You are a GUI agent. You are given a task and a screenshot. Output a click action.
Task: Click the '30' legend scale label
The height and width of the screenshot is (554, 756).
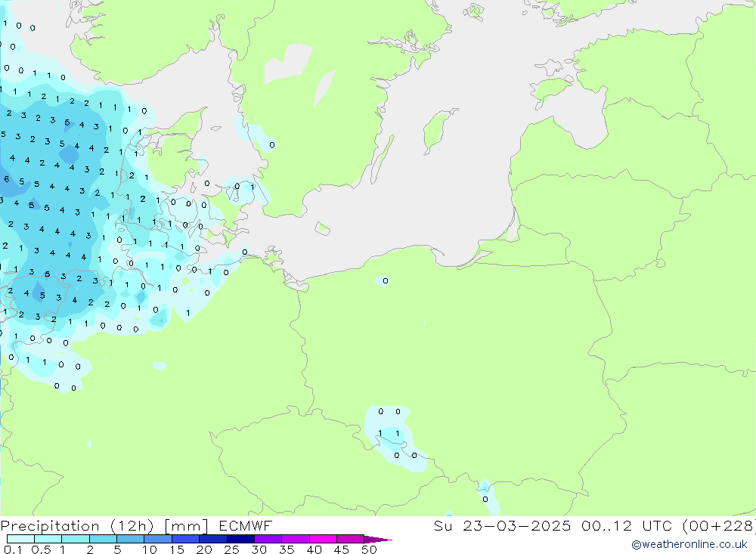pyautogui.click(x=259, y=549)
